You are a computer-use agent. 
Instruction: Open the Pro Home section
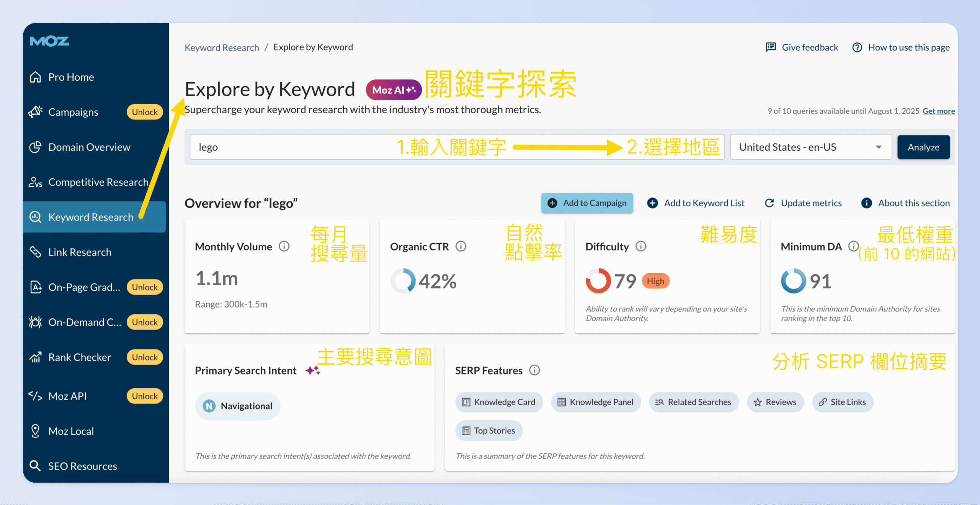pos(71,77)
